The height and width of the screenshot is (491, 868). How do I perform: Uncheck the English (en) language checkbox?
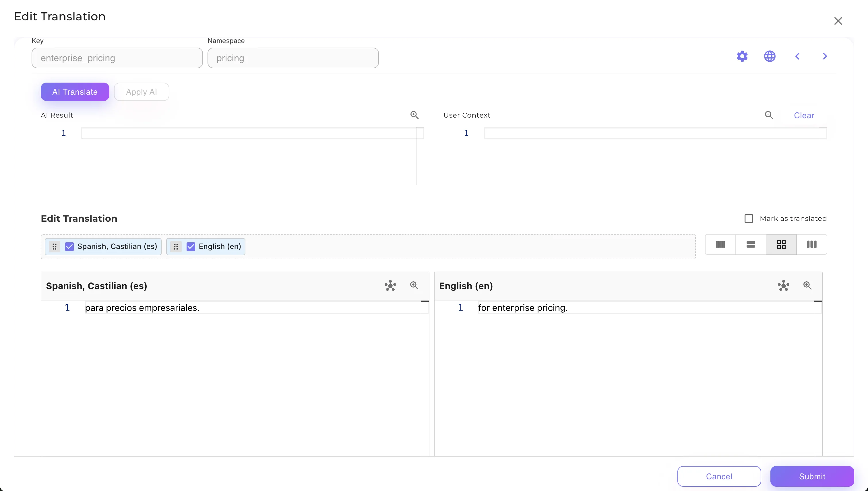click(x=191, y=247)
